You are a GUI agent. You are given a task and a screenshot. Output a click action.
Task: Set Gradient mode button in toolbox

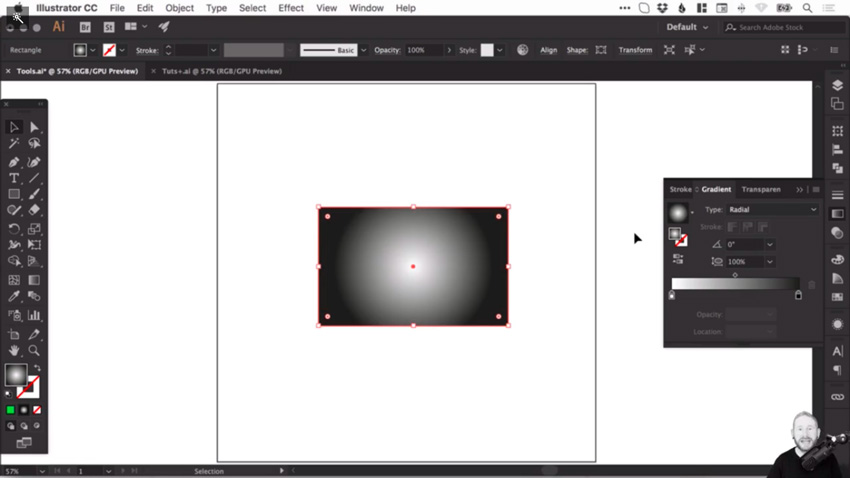pyautogui.click(x=24, y=410)
